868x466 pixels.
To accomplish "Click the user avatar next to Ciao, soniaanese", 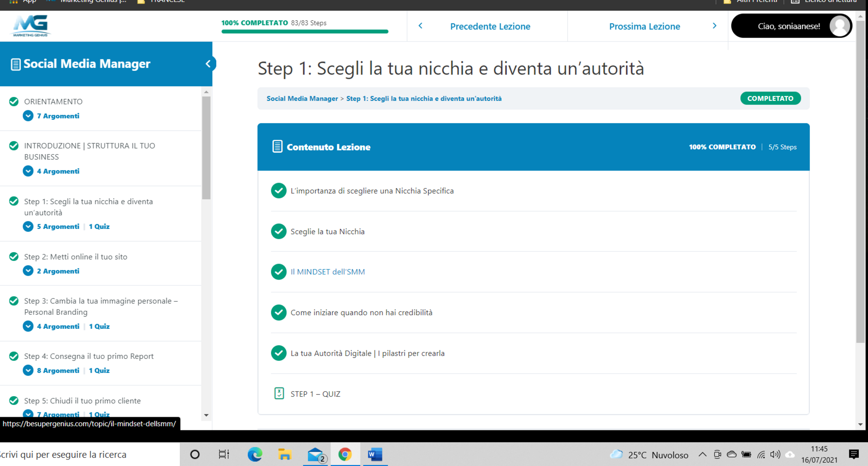I will coord(839,26).
